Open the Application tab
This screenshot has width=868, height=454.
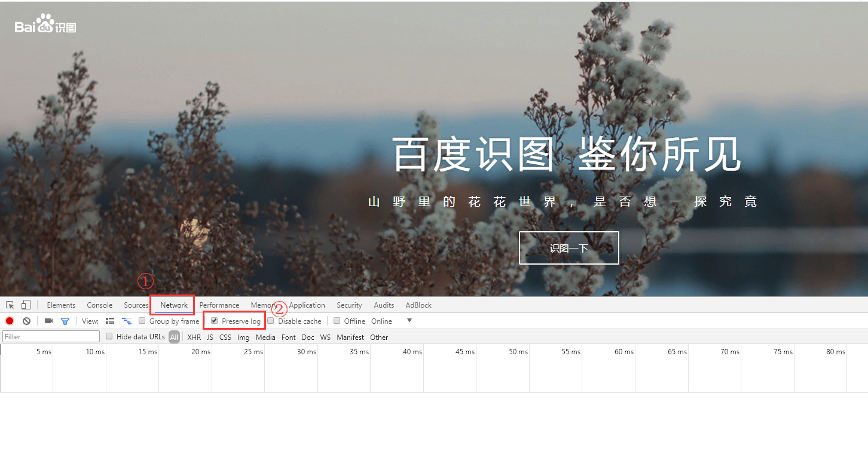(307, 305)
